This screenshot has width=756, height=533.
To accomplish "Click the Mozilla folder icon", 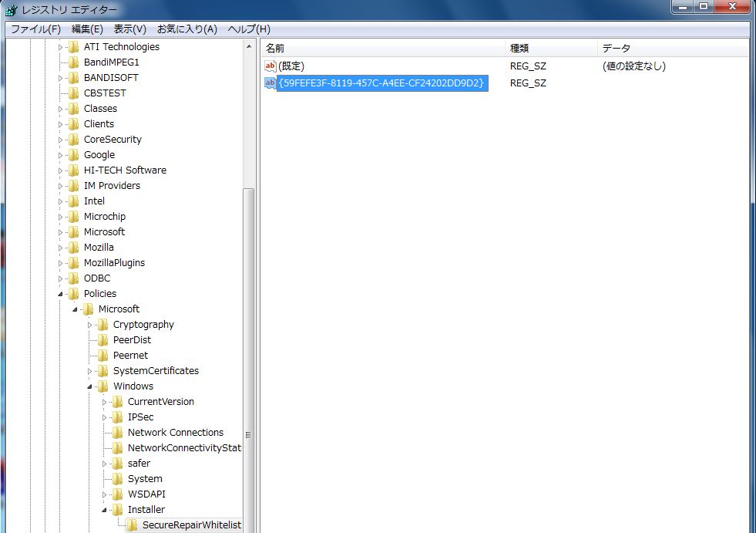I will pos(74,248).
